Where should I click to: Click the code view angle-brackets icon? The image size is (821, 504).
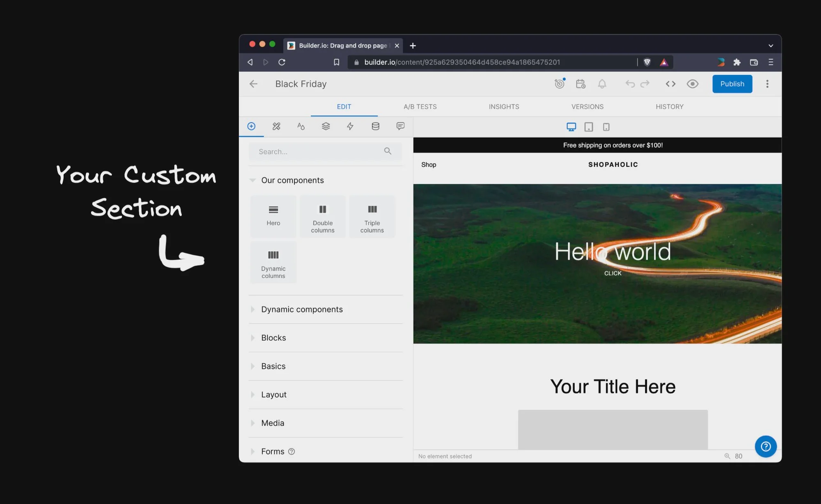pyautogui.click(x=670, y=84)
